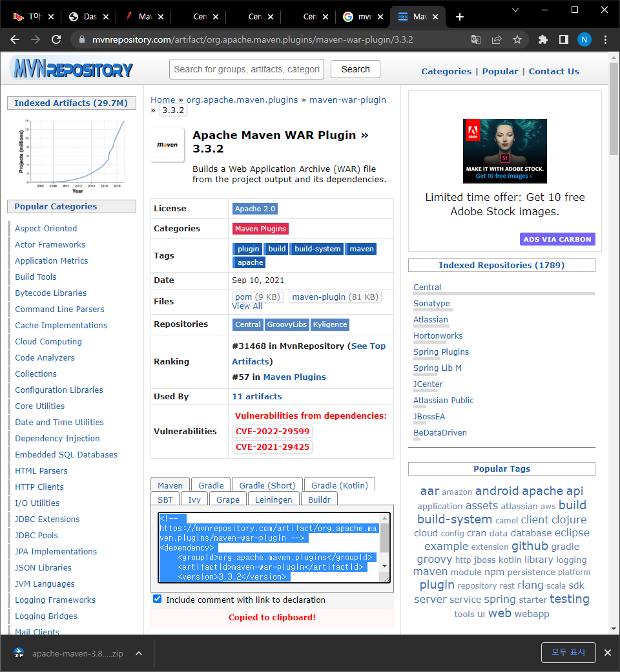The width and height of the screenshot is (620, 672).
Task: Open the extensions puzzle icon
Action: point(543,40)
